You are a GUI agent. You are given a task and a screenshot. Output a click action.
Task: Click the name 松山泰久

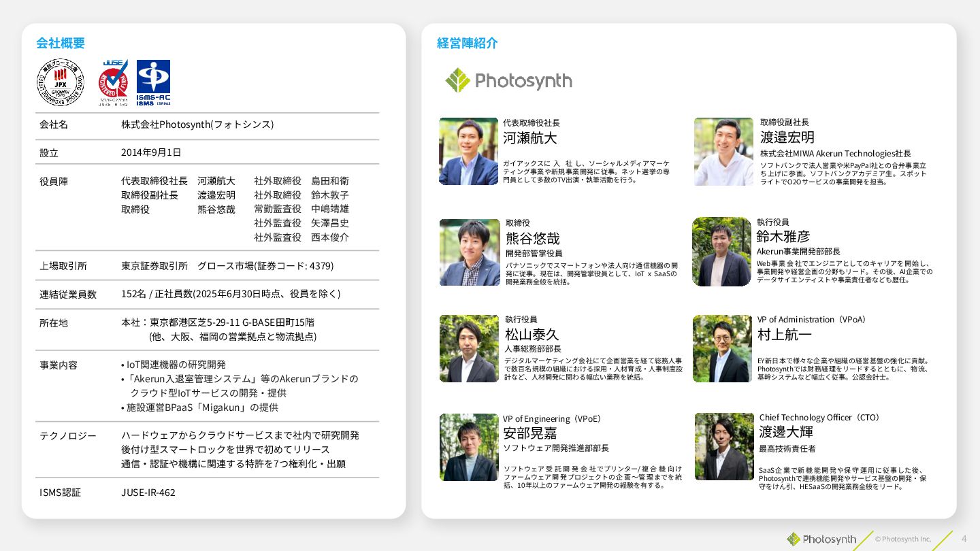tap(532, 334)
